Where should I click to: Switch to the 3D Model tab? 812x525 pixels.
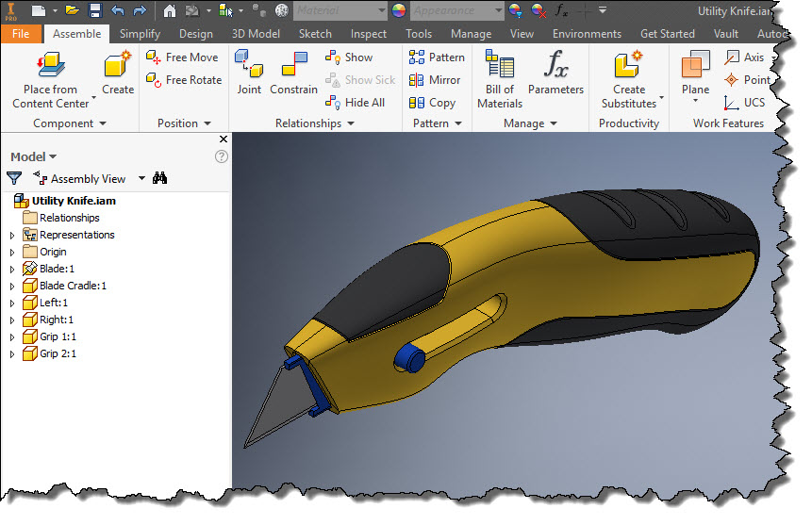coord(256,34)
